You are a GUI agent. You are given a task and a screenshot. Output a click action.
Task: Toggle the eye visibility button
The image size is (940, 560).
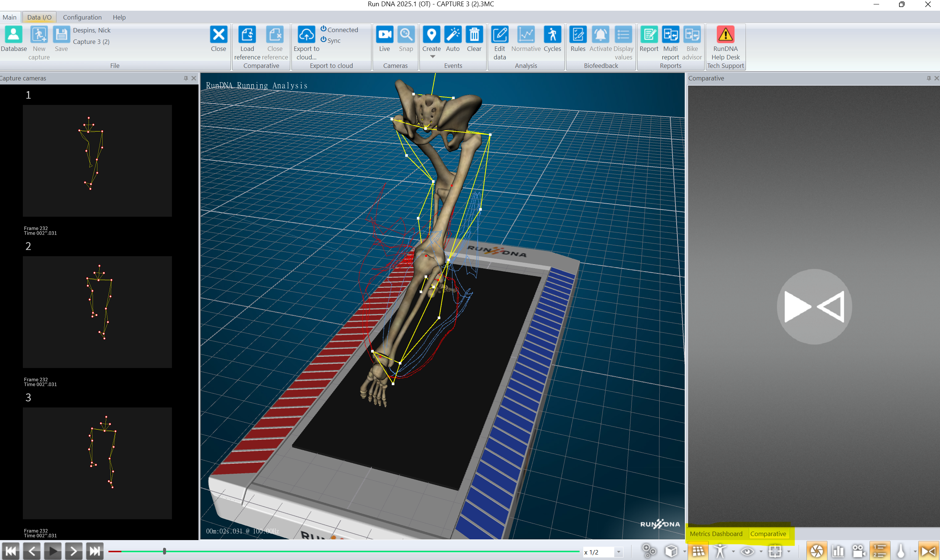[747, 551]
